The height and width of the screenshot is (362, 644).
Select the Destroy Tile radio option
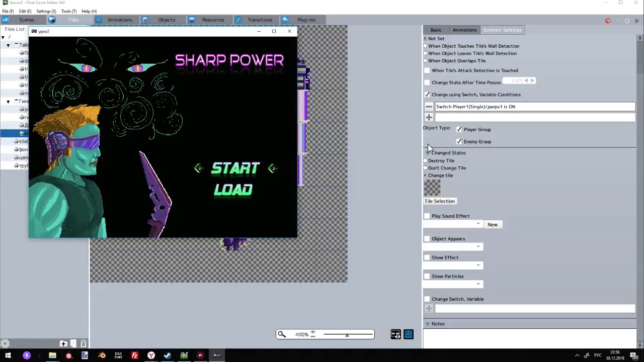(425, 161)
